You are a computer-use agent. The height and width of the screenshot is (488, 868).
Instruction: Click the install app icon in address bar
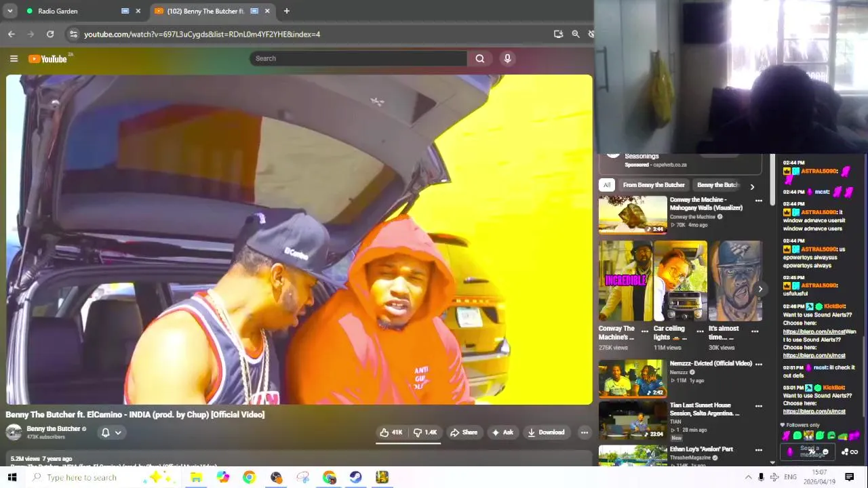558,34
